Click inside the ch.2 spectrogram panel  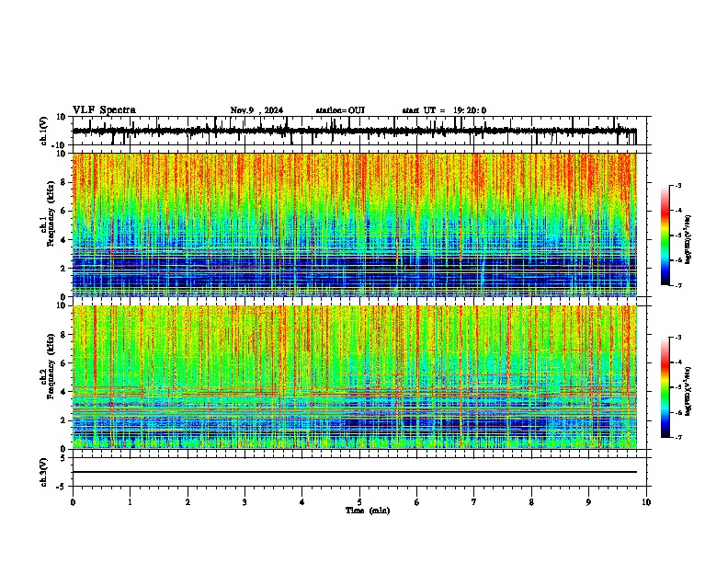coord(355,377)
